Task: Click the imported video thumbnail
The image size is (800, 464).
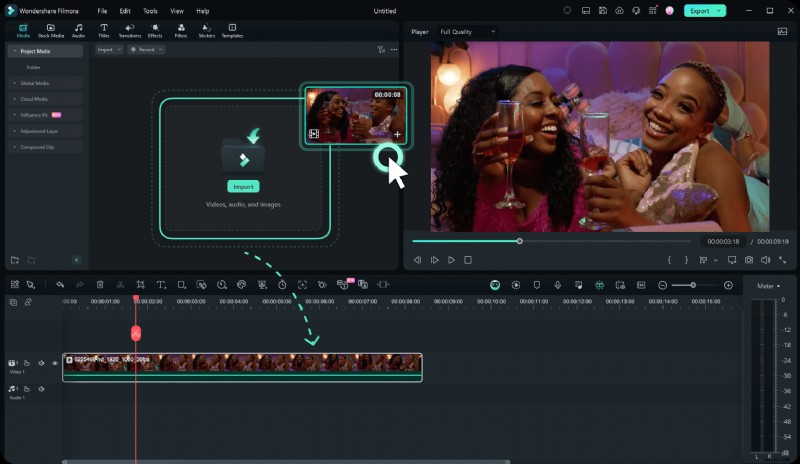Action: [x=355, y=115]
